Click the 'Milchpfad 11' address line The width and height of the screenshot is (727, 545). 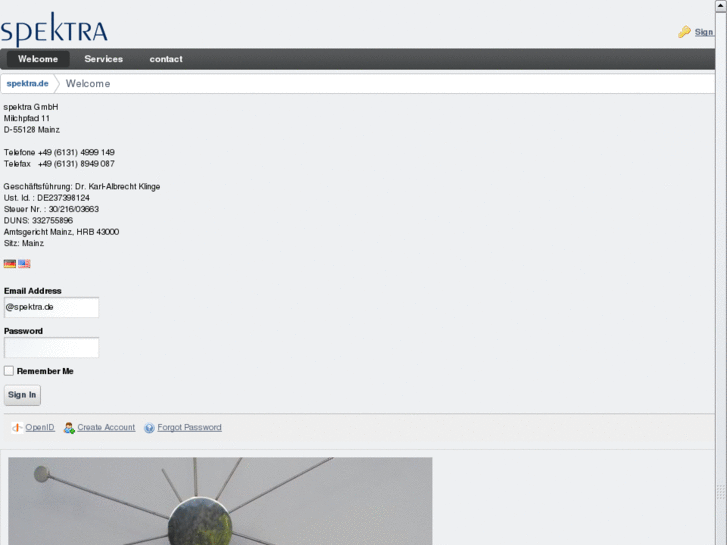pyautogui.click(x=26, y=118)
